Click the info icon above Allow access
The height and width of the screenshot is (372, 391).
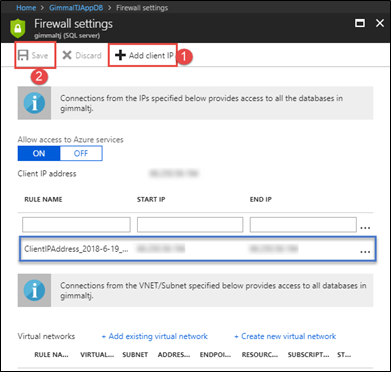point(34,103)
